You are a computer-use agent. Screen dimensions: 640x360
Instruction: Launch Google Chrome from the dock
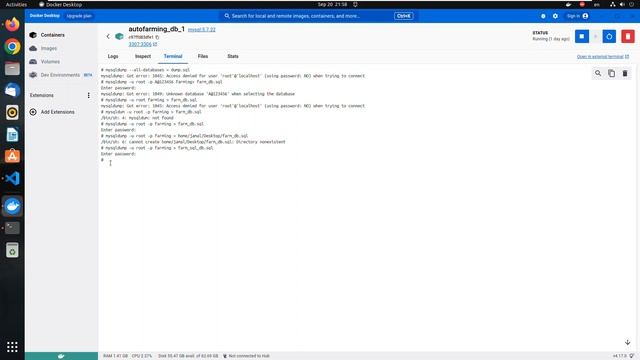[x=12, y=46]
